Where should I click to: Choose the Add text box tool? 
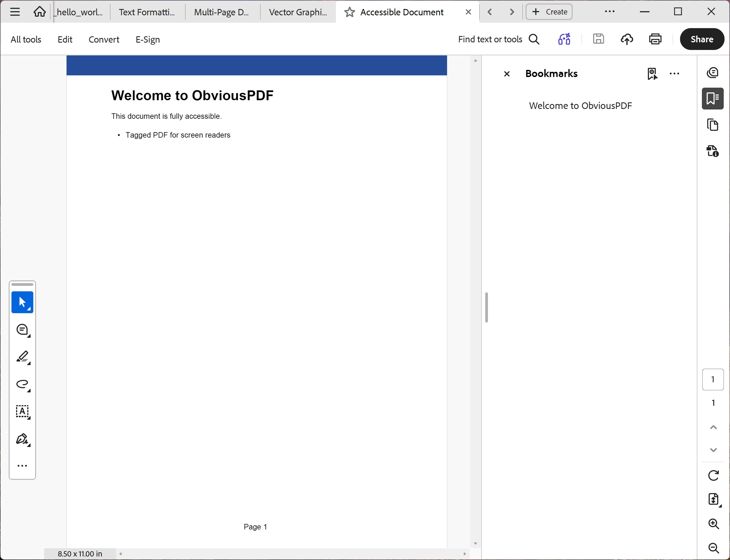click(x=22, y=412)
